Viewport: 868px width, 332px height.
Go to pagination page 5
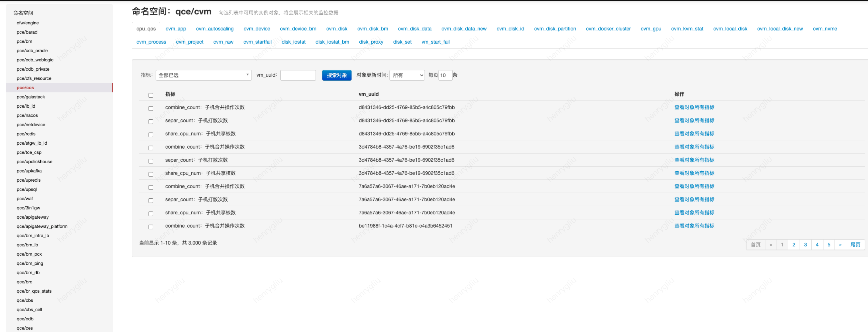[x=829, y=244]
